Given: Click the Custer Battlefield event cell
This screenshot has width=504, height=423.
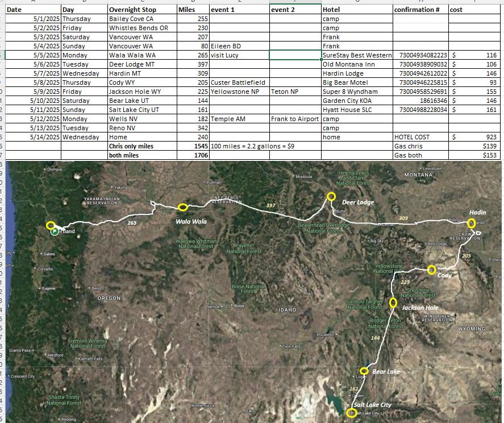Looking at the screenshot, I should click(x=239, y=82).
